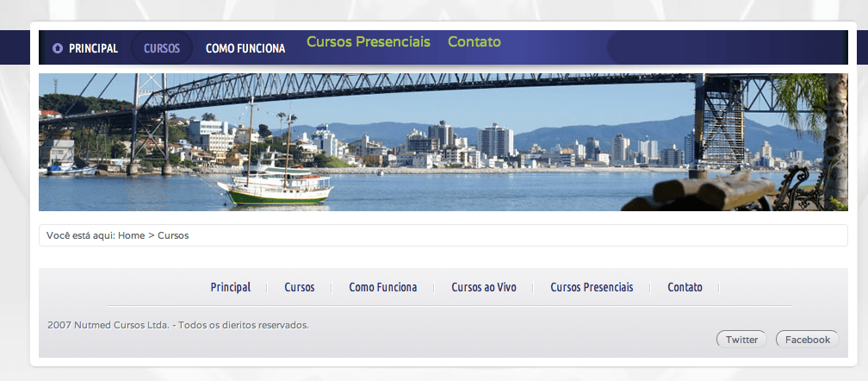868x381 pixels.
Task: Click the Facebook button in the footer
Action: point(808,340)
